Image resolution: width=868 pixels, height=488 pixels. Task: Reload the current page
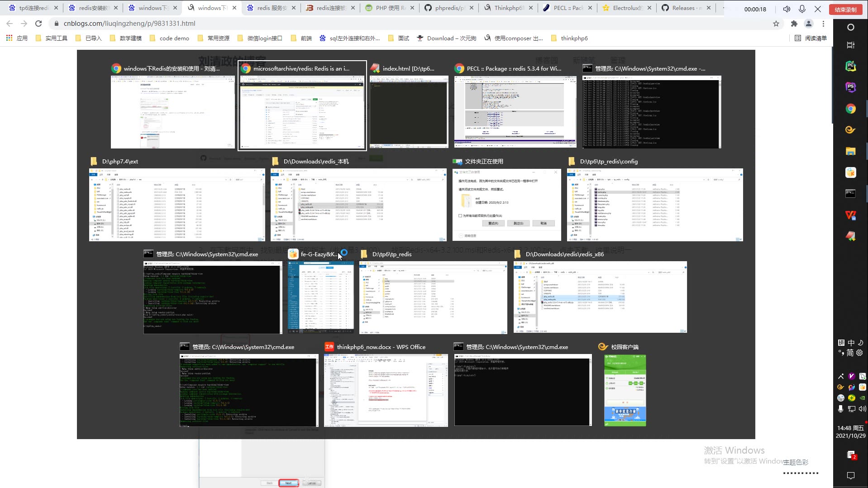pos(38,24)
